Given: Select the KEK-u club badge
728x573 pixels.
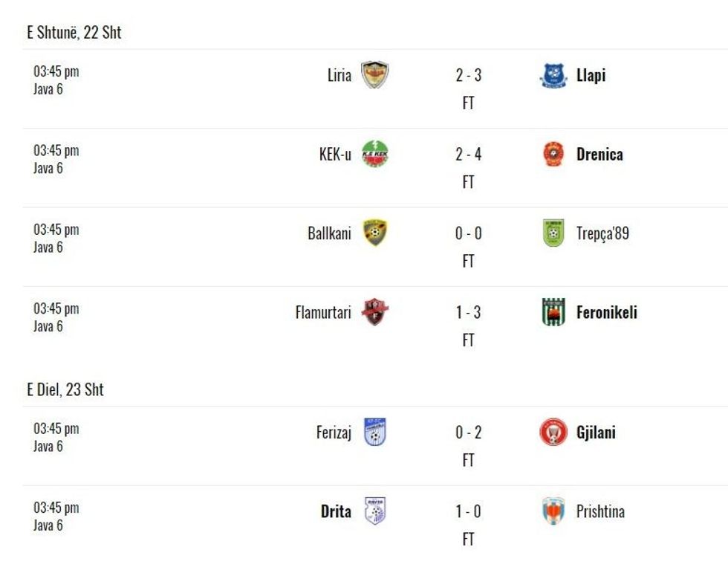Looking at the screenshot, I should point(374,155).
